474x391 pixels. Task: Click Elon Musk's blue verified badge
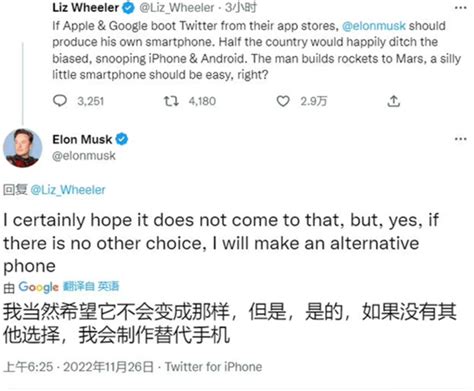(122, 139)
